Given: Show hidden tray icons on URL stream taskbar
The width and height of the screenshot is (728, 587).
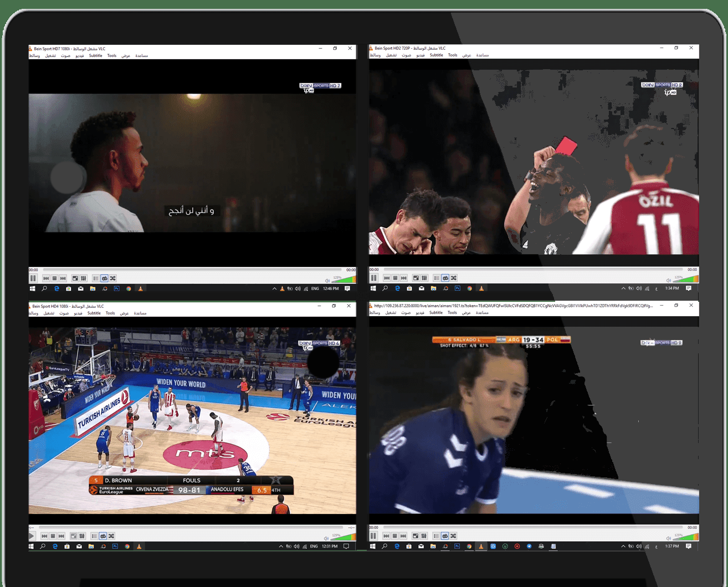Looking at the screenshot, I should tap(623, 546).
